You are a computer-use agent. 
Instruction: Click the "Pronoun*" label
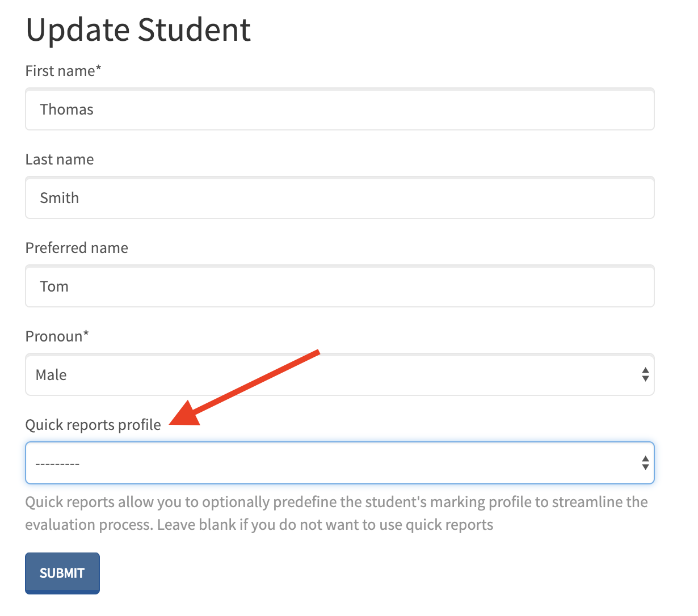57,336
